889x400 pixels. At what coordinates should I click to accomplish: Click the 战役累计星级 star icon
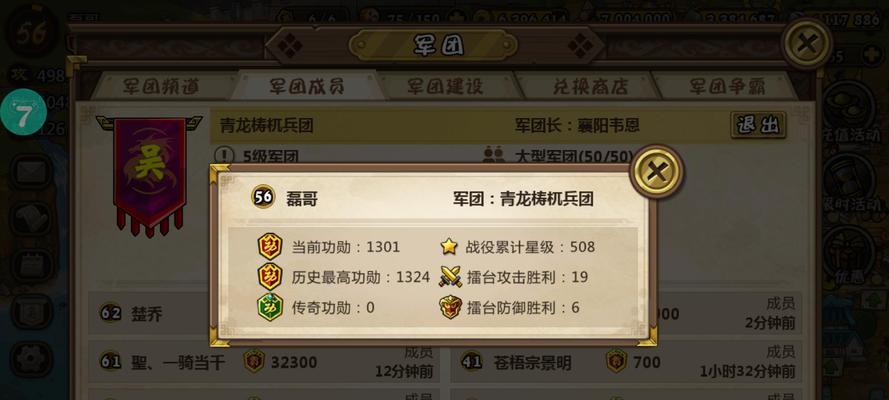click(x=449, y=246)
